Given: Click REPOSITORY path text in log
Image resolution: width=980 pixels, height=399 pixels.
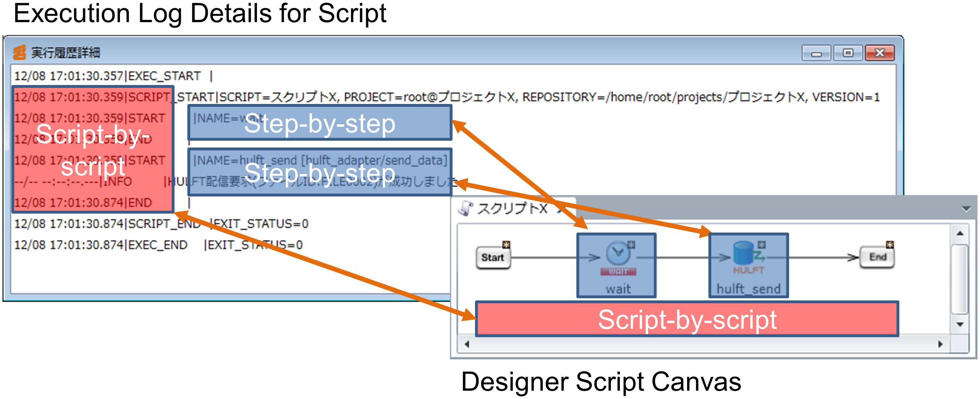Looking at the screenshot, I should click(x=664, y=98).
